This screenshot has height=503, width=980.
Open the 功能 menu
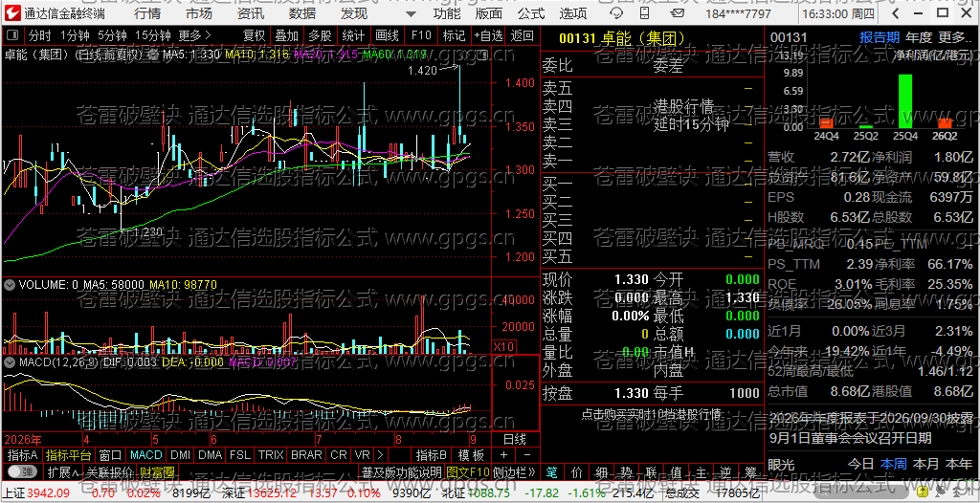[x=447, y=13]
